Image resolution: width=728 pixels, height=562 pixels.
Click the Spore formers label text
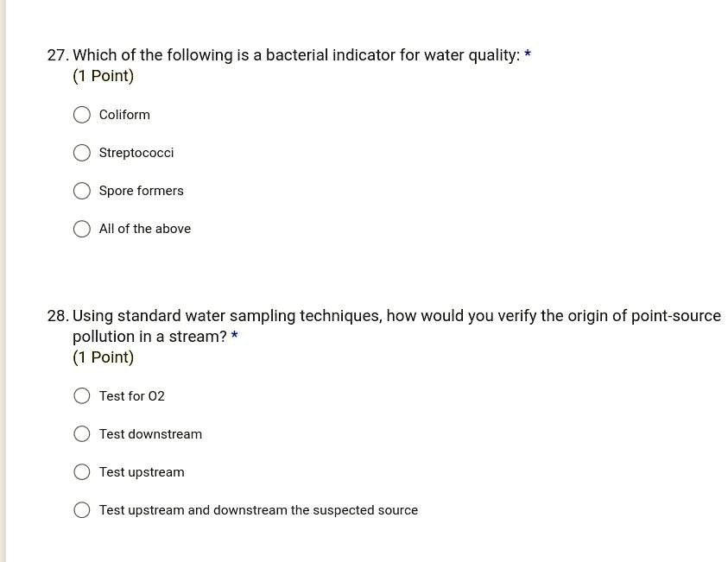(141, 191)
